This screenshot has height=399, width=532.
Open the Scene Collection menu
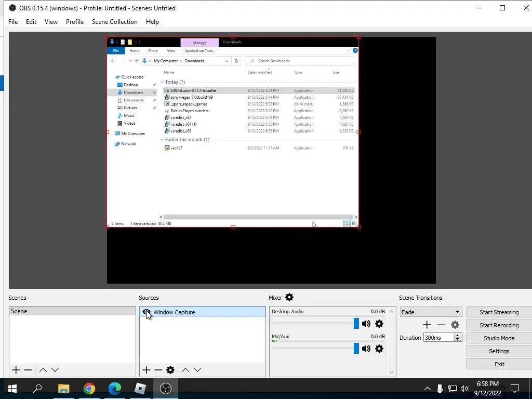point(115,22)
